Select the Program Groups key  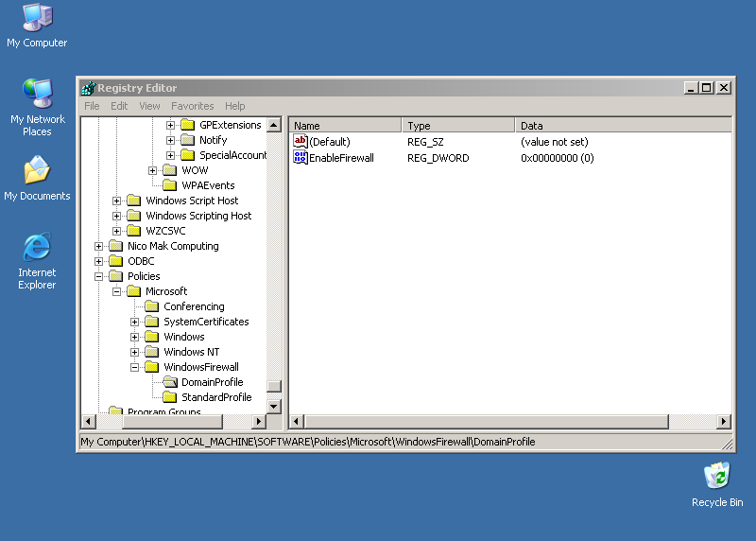click(163, 411)
